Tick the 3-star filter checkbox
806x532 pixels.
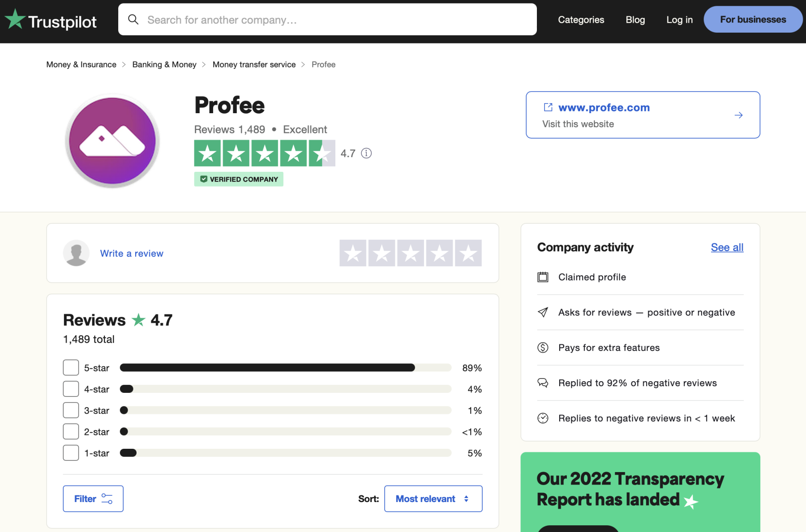click(71, 410)
